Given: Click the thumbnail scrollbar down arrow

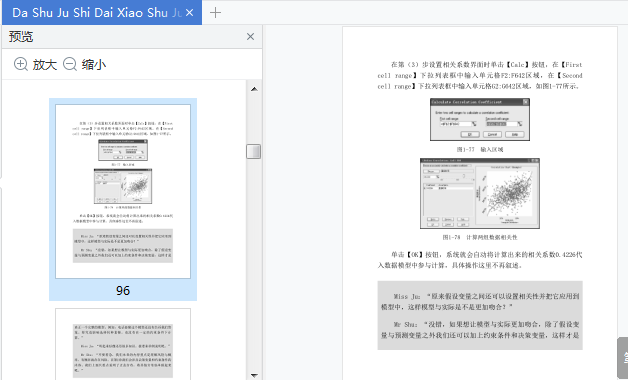Looking at the screenshot, I should [254, 375].
